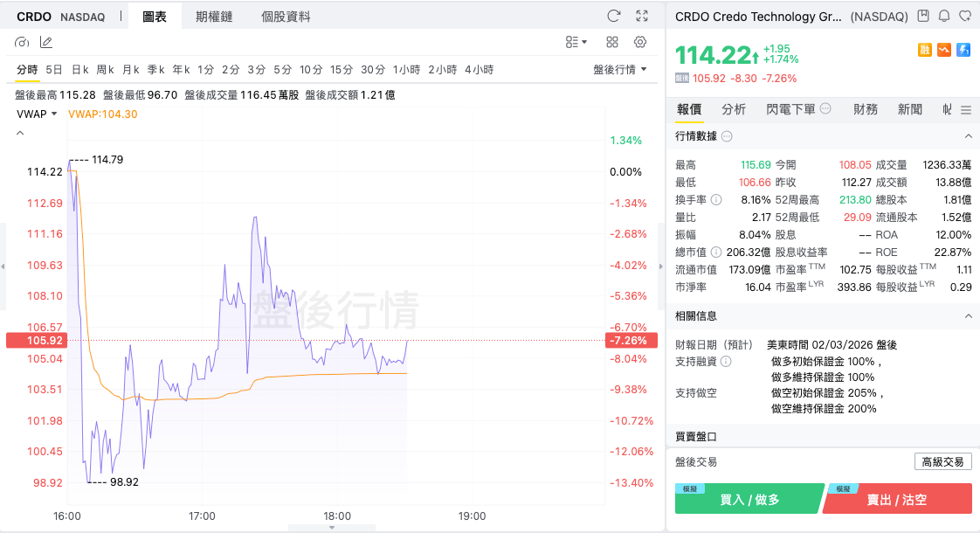Refresh the CRDO chart
Viewport: 980px width, 533px height.
(x=614, y=17)
